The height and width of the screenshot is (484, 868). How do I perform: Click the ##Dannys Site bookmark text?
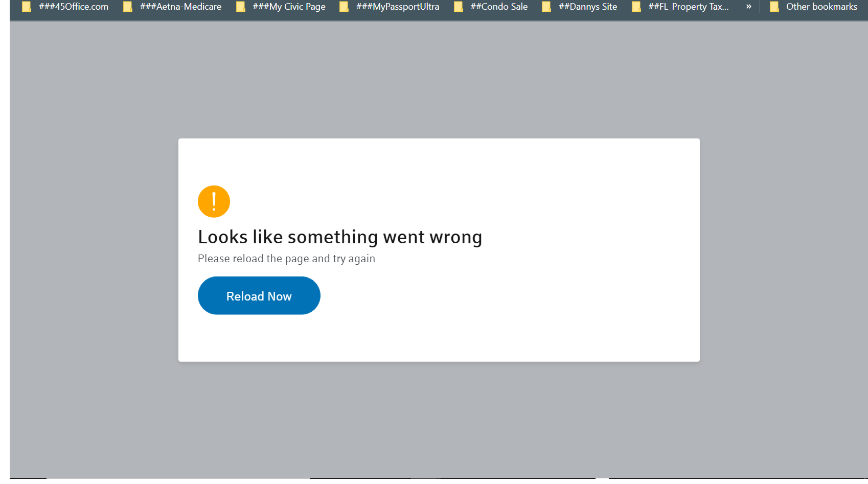tap(587, 7)
